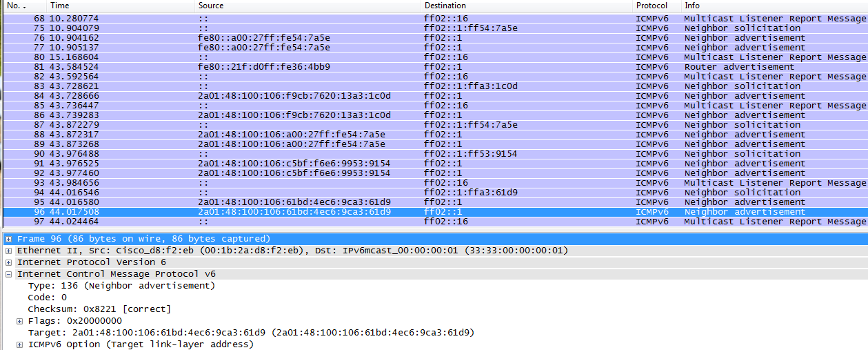Sort by the Destination column header
The image size is (868, 350).
[x=527, y=6]
